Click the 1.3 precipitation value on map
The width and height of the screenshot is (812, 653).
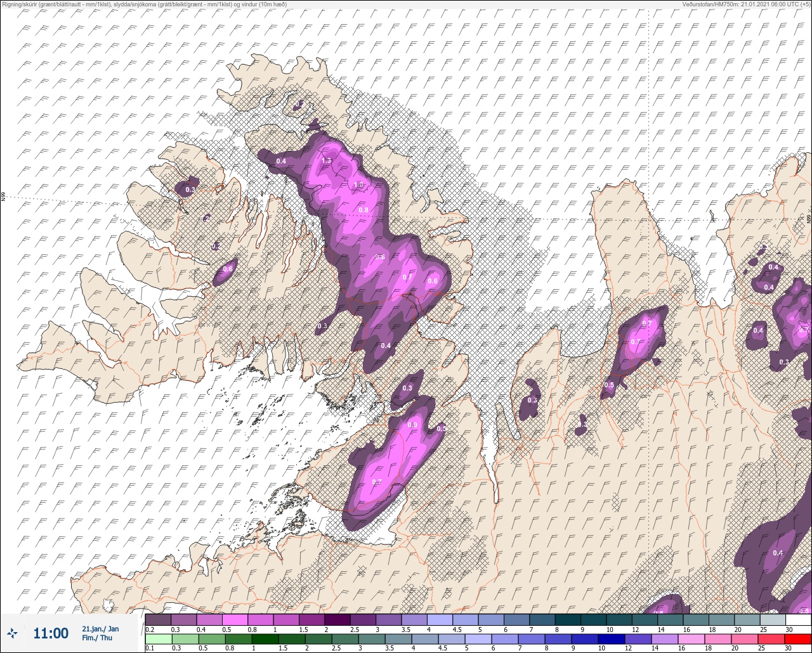click(x=327, y=161)
